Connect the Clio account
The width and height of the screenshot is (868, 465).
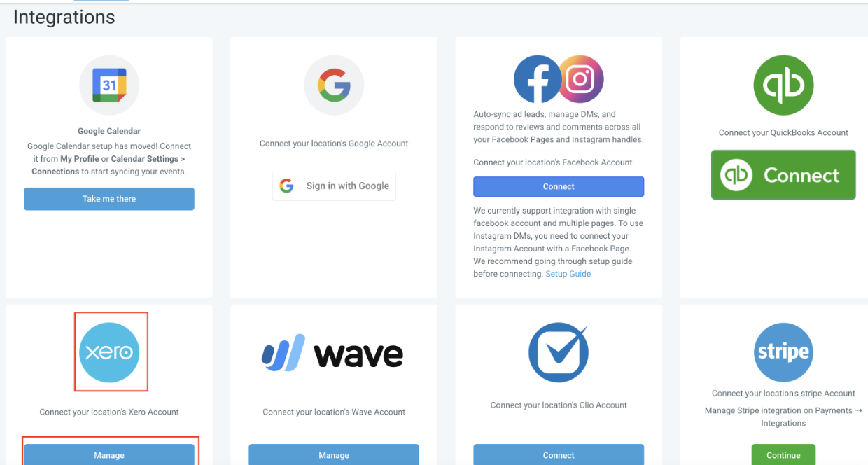559,455
